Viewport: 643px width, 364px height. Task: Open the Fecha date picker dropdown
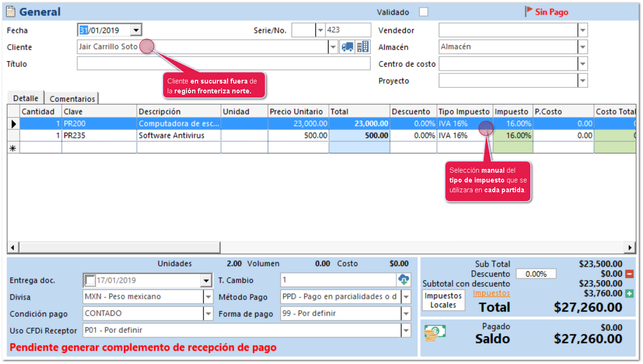tap(136, 30)
